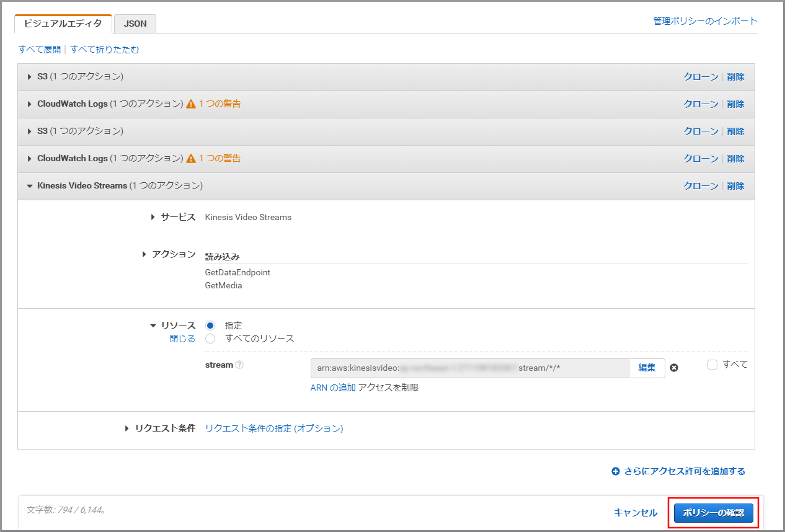Click the stream ARN field
This screenshot has height=532, width=785.
pyautogui.click(x=470, y=368)
